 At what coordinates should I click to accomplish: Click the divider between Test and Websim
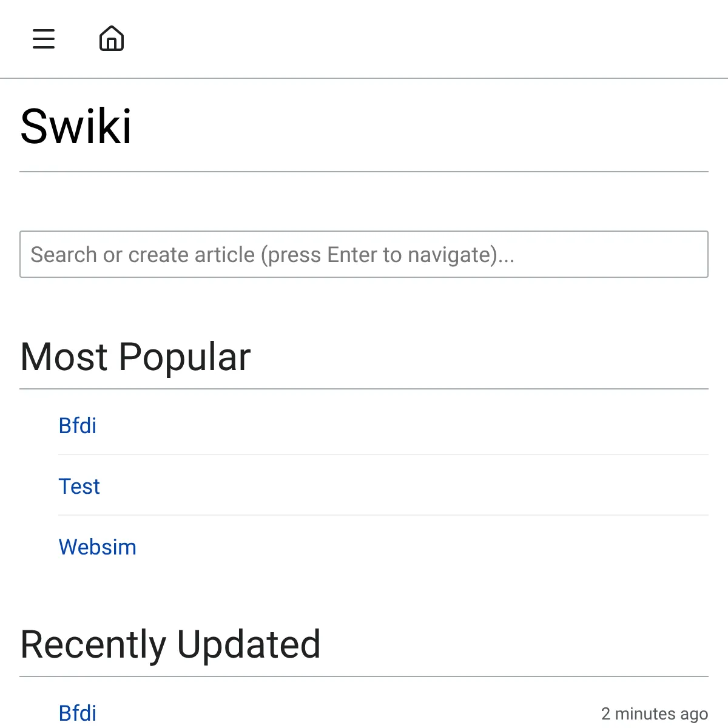(x=383, y=515)
